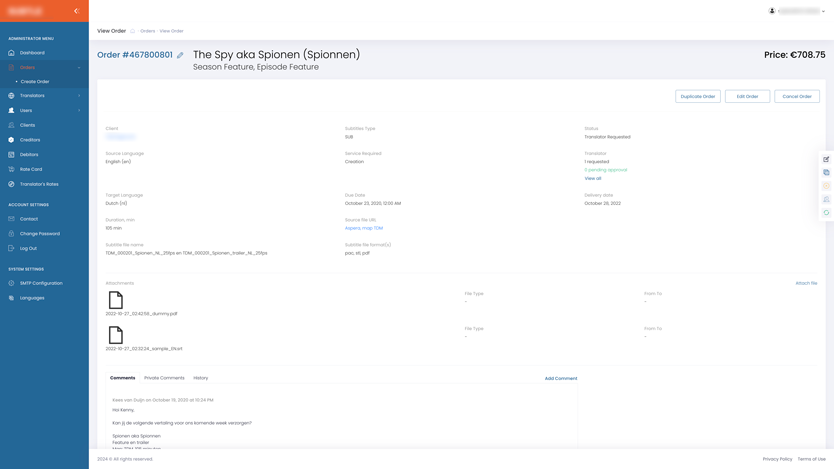834x469 pixels.
Task: Open the home icon in breadcrumb
Action: pyautogui.click(x=132, y=31)
